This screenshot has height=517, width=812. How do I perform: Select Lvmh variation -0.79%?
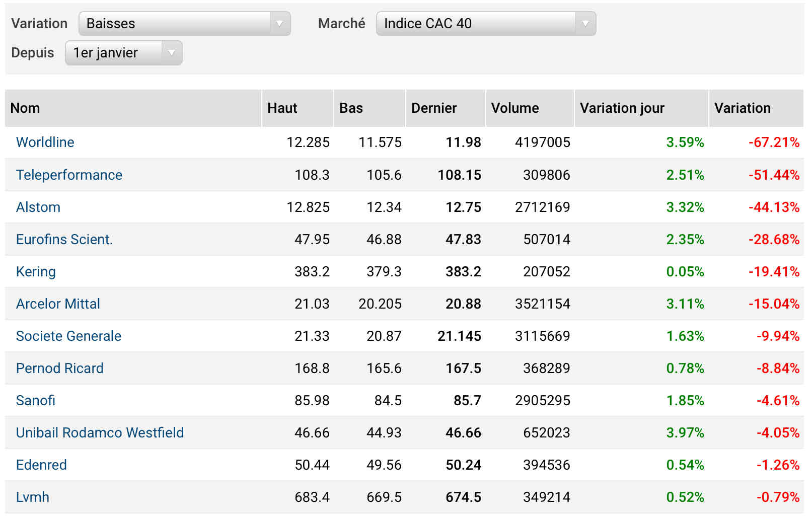pyautogui.click(x=778, y=497)
